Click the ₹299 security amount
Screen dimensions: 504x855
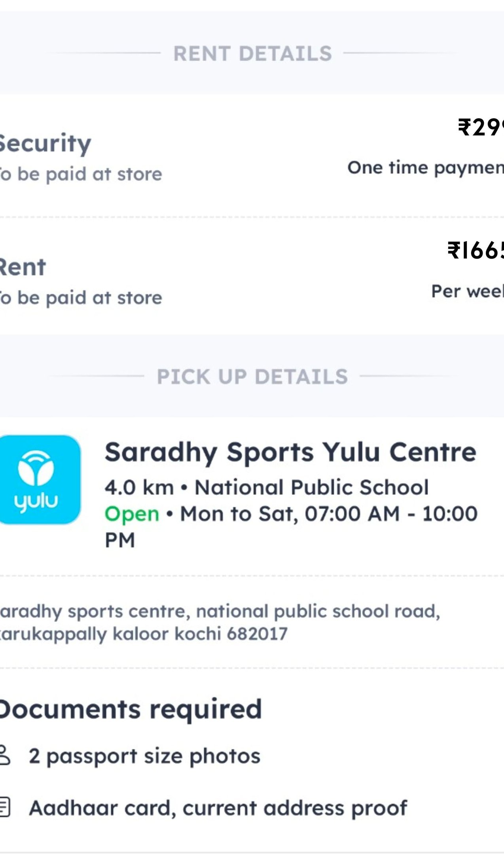coord(480,127)
